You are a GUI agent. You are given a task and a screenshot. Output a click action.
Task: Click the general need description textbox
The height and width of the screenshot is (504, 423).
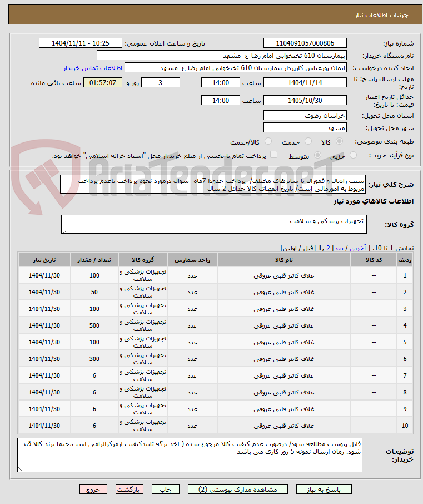point(213,185)
